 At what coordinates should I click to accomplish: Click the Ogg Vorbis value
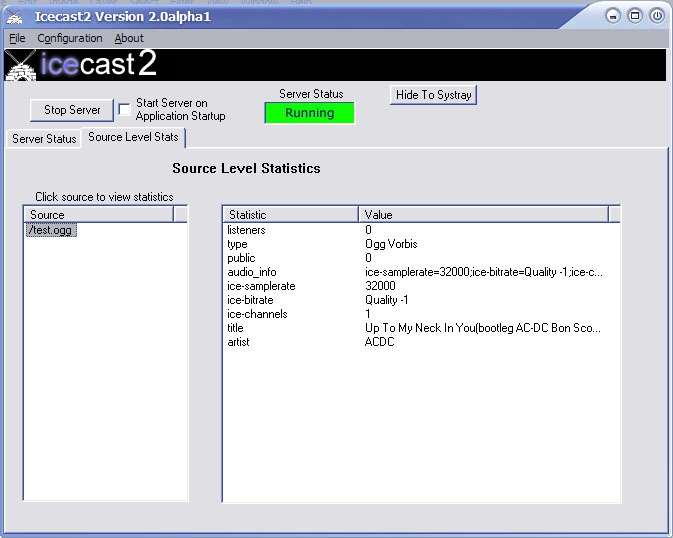click(x=391, y=244)
